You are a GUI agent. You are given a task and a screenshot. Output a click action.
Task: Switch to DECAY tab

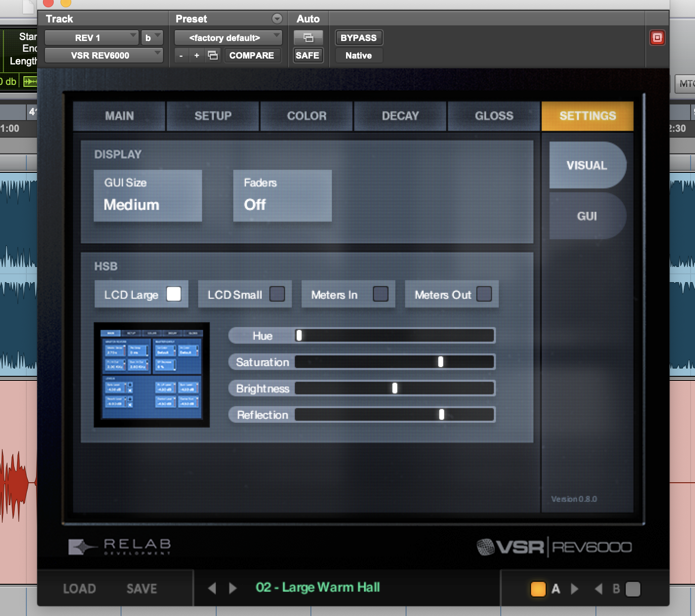(x=400, y=116)
